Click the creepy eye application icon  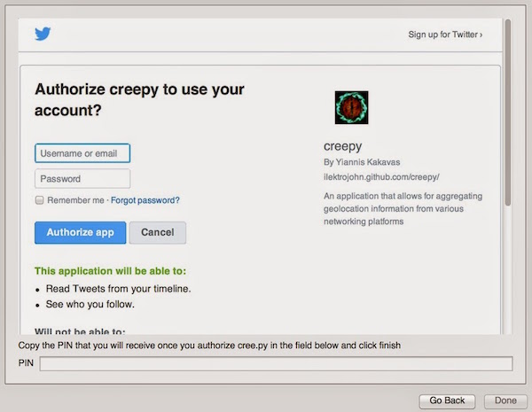point(351,107)
